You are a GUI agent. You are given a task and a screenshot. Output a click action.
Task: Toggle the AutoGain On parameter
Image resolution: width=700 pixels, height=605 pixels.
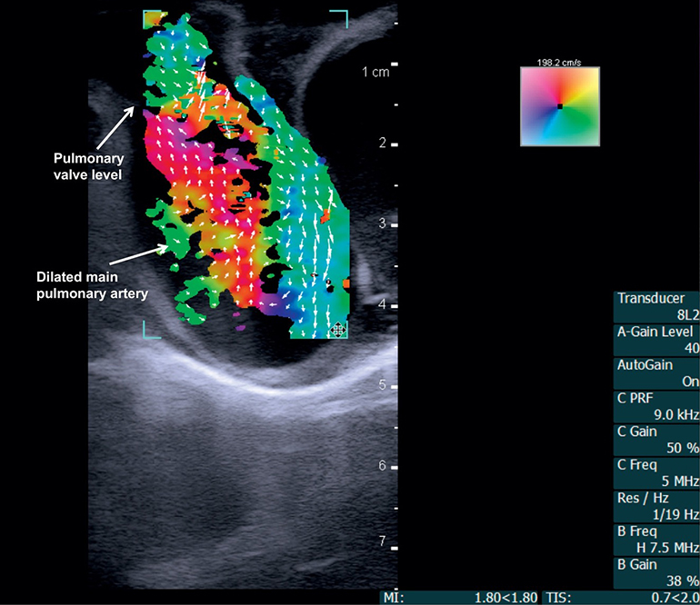[x=656, y=373]
